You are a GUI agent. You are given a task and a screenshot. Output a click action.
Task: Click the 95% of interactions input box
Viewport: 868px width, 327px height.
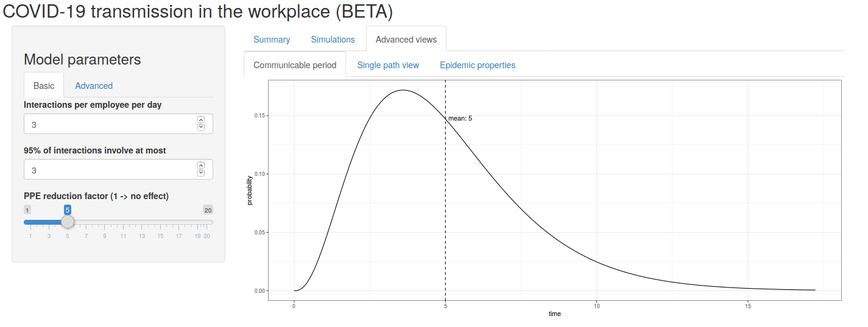[110, 170]
